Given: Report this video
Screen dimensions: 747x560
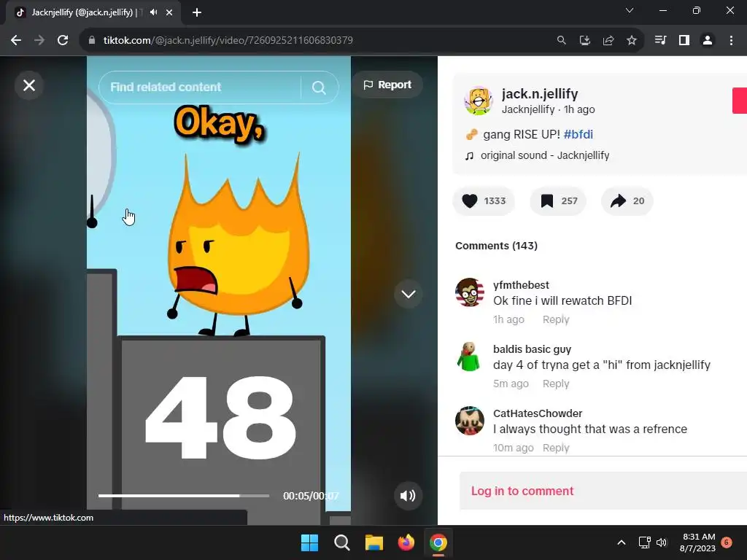Looking at the screenshot, I should (x=387, y=85).
